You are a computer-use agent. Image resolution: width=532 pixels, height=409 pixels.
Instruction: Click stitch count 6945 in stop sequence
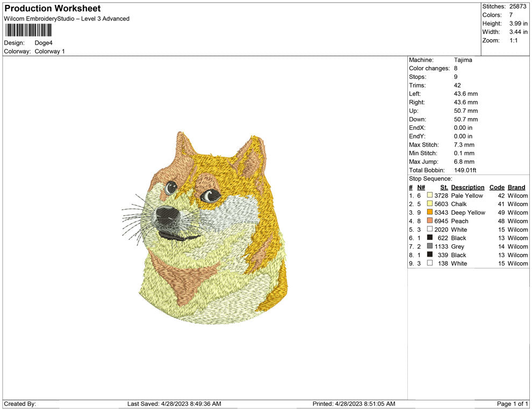point(441,221)
